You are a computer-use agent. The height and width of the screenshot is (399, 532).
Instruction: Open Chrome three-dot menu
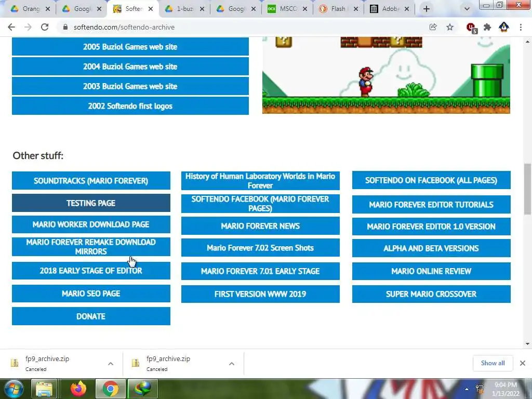tap(521, 27)
